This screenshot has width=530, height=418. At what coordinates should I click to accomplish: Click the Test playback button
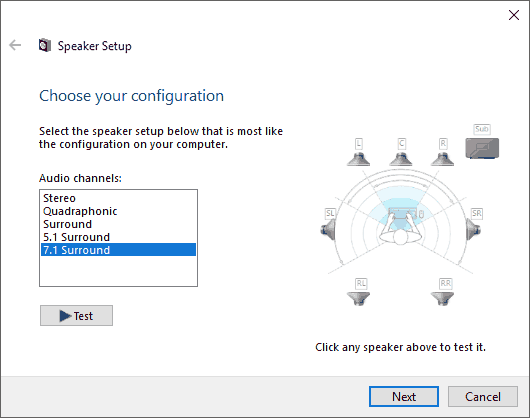tap(76, 316)
